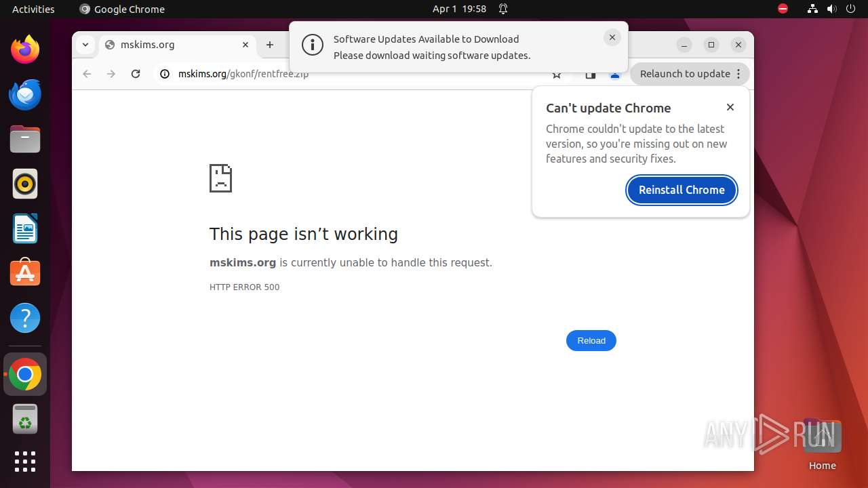
Task: Click the Reload page icon in the toolbar
Action: point(136,74)
